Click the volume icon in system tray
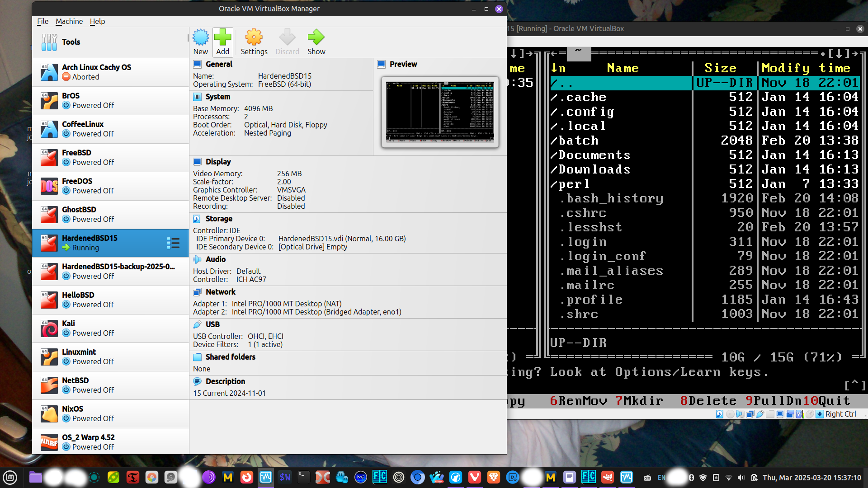 pos(741,478)
